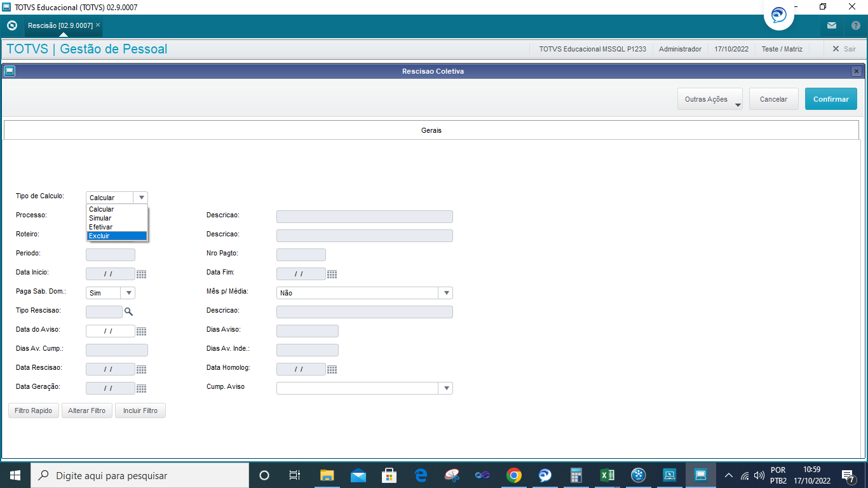This screenshot has height=488, width=868.
Task: Click the 'Administrador' user text in header
Action: pyautogui.click(x=681, y=49)
